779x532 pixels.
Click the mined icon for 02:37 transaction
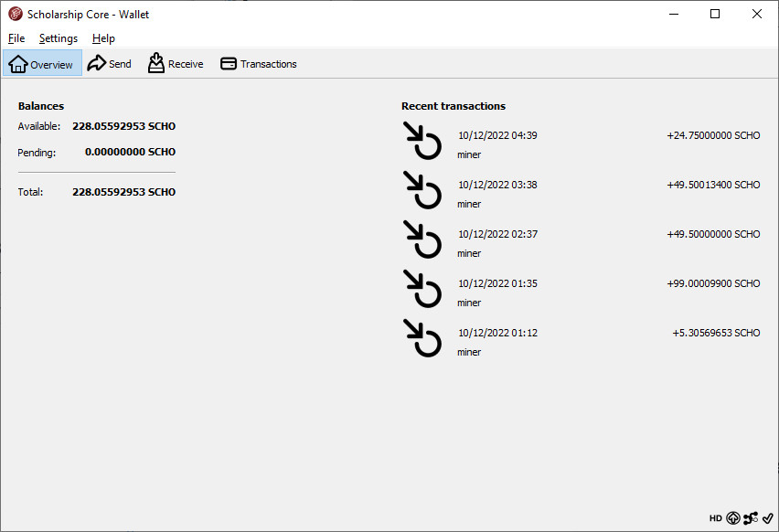pos(422,239)
